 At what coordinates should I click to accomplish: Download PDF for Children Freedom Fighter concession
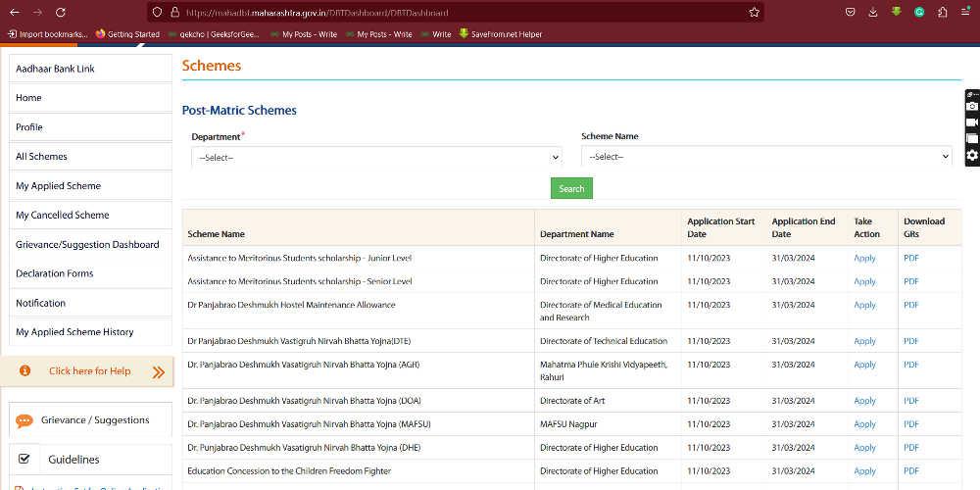pyautogui.click(x=911, y=471)
